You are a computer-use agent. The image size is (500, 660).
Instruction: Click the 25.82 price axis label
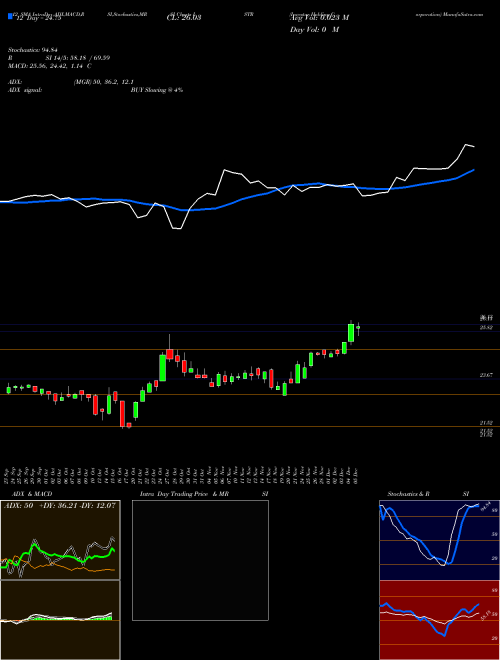coord(486,327)
